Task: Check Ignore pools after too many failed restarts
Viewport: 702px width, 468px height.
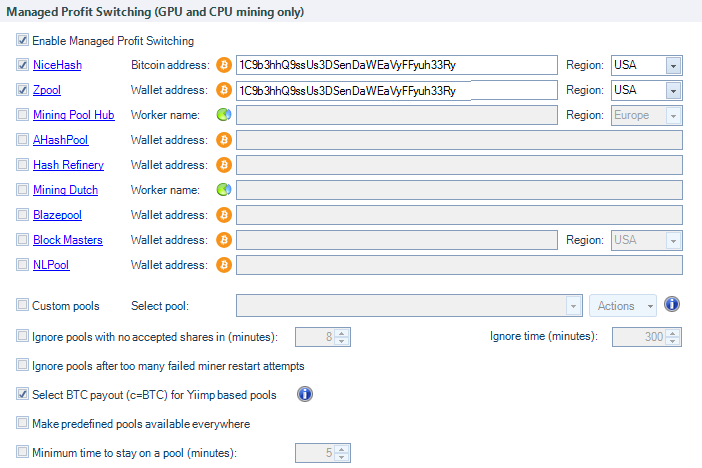Action: click(22, 365)
